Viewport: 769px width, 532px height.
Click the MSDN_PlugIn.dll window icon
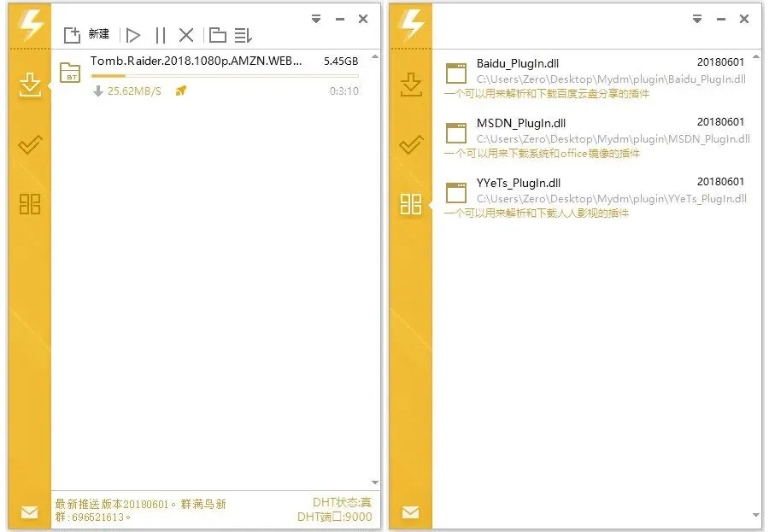[456, 133]
